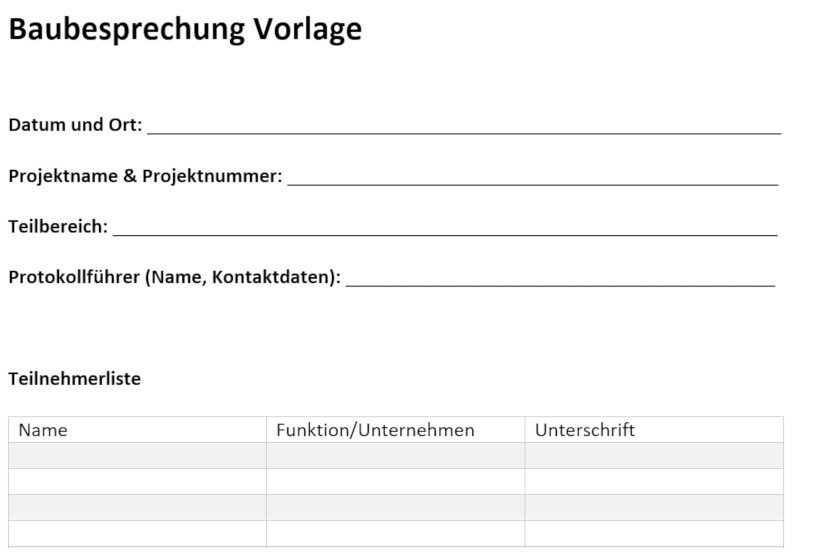The image size is (826, 552).
Task: Select the "Unterschrift" column header cell
Action: coord(653,430)
